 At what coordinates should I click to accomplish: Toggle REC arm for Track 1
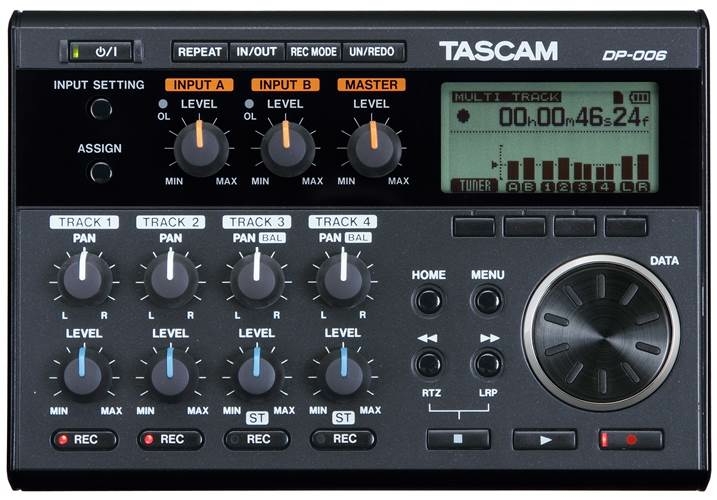(x=84, y=439)
